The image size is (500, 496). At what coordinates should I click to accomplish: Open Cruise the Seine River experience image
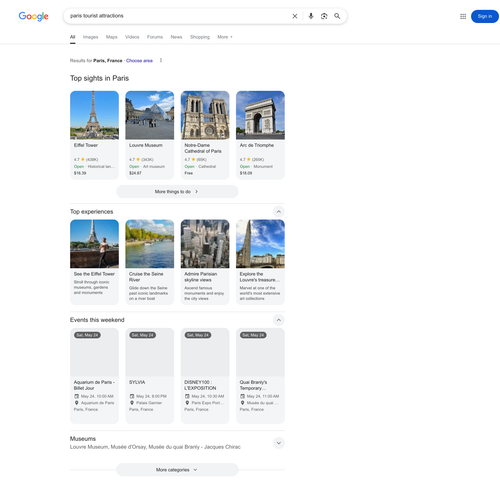pyautogui.click(x=150, y=244)
